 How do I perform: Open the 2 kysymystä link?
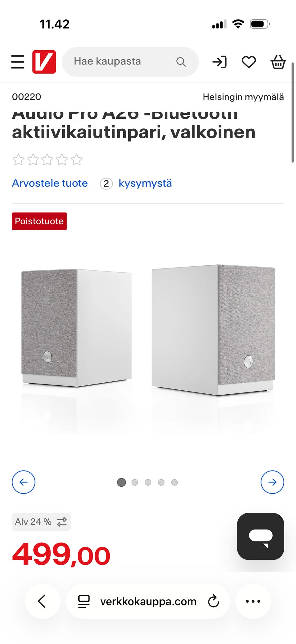pos(136,183)
